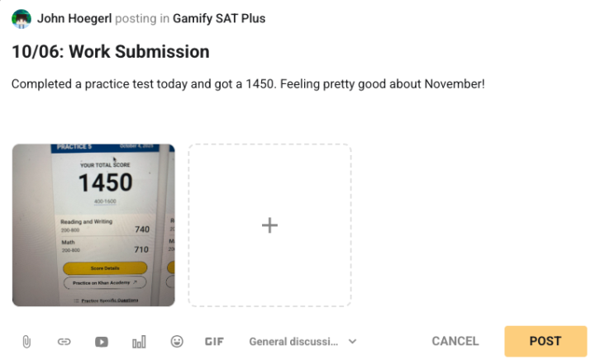Open the General discussion category dropdown

point(294,341)
